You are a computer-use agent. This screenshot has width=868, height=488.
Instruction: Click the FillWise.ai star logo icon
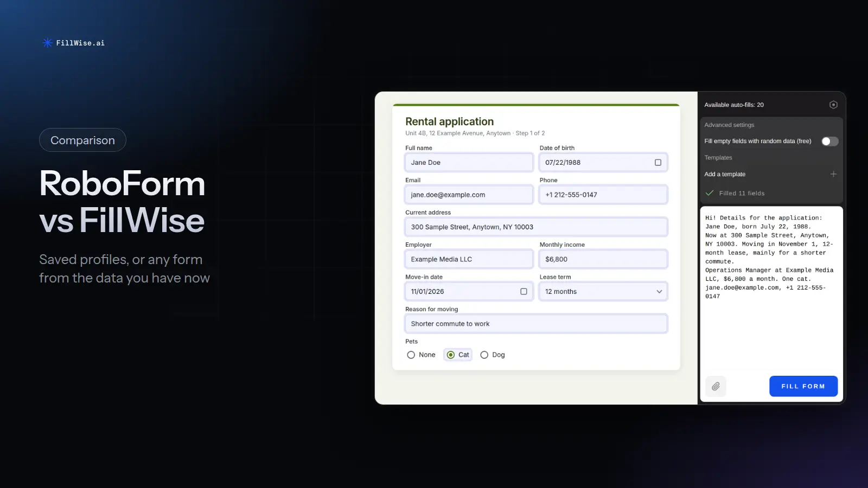click(x=48, y=43)
